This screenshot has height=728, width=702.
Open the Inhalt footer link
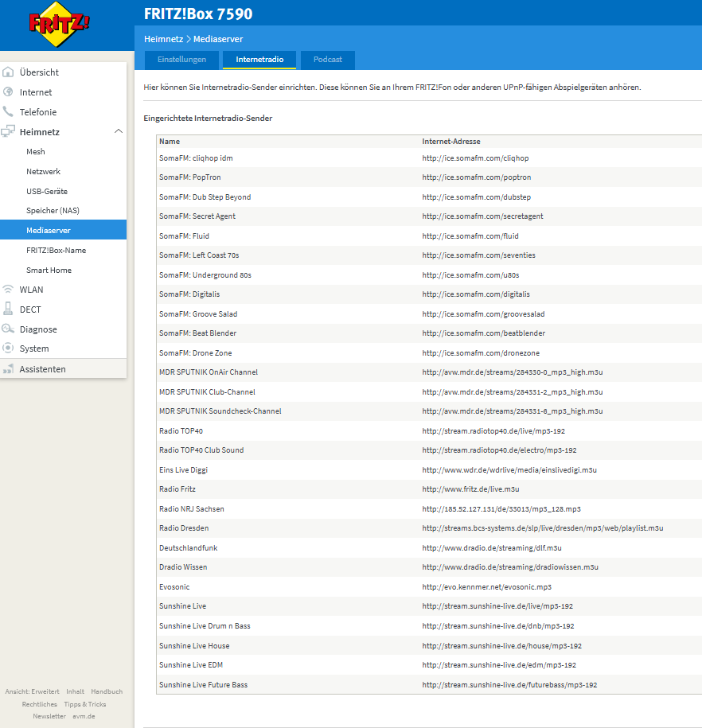[76, 691]
